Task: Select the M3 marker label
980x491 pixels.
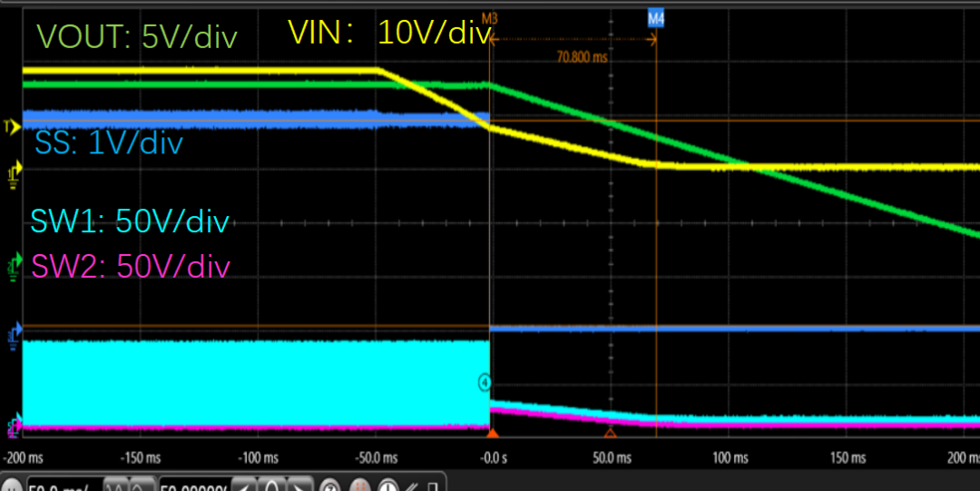Action: [490, 18]
